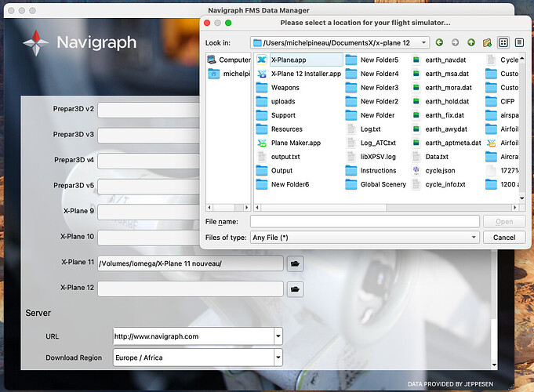
Task: Select X-Plane 12 Installer.app
Action: [x=299, y=74]
